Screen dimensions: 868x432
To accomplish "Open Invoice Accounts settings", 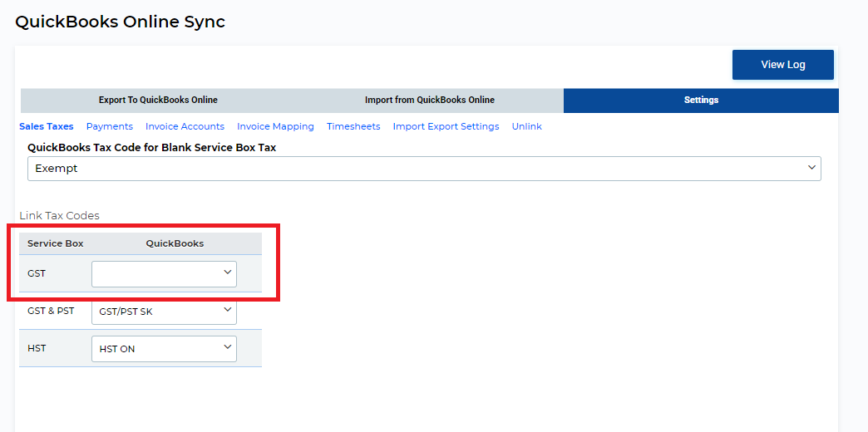I will (185, 126).
